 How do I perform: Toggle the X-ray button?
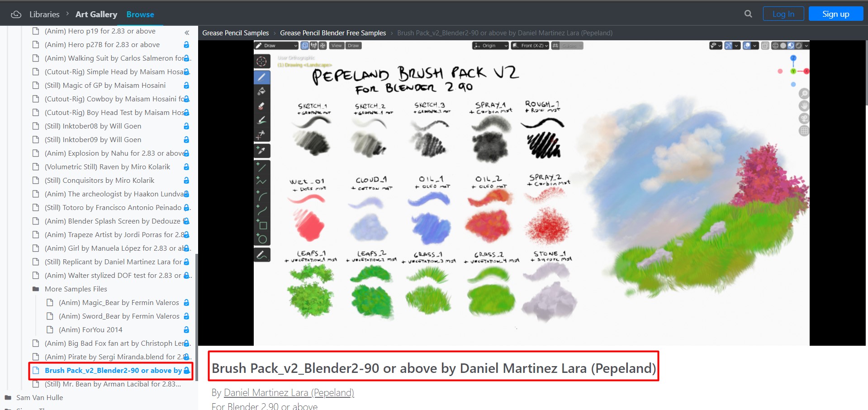[x=765, y=46]
